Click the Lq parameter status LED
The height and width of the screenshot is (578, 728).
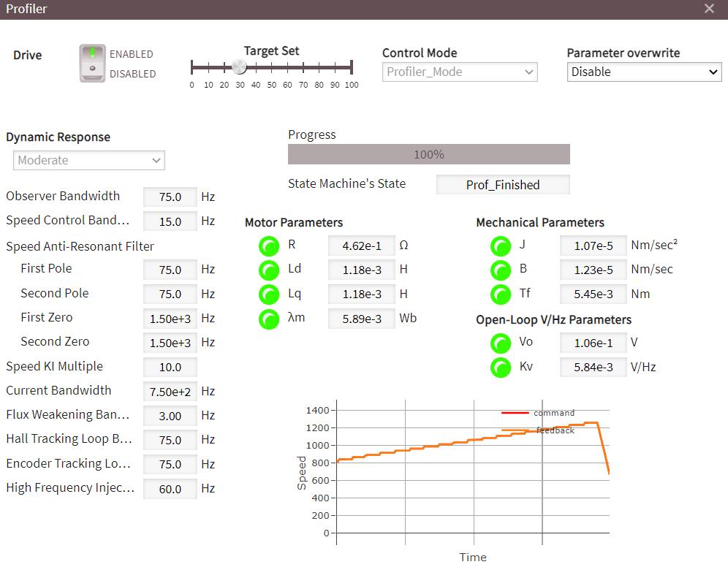pos(269,294)
